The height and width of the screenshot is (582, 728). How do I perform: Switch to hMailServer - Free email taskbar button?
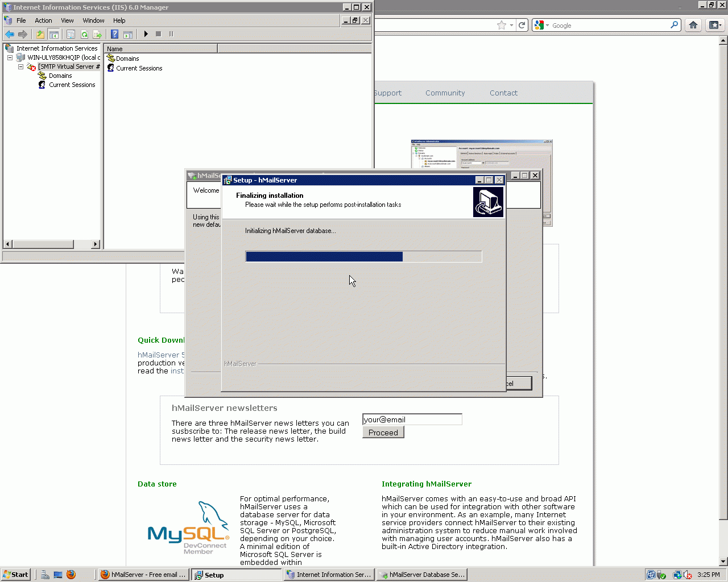(143, 575)
